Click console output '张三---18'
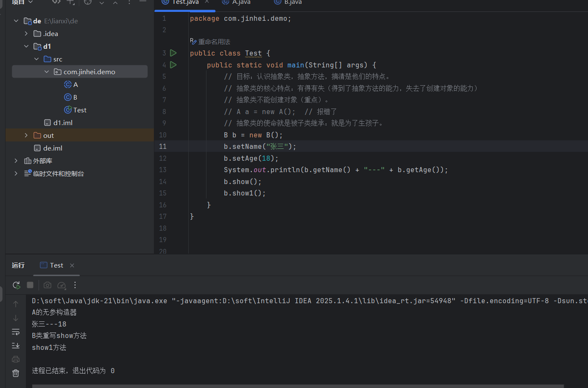 [49, 324]
